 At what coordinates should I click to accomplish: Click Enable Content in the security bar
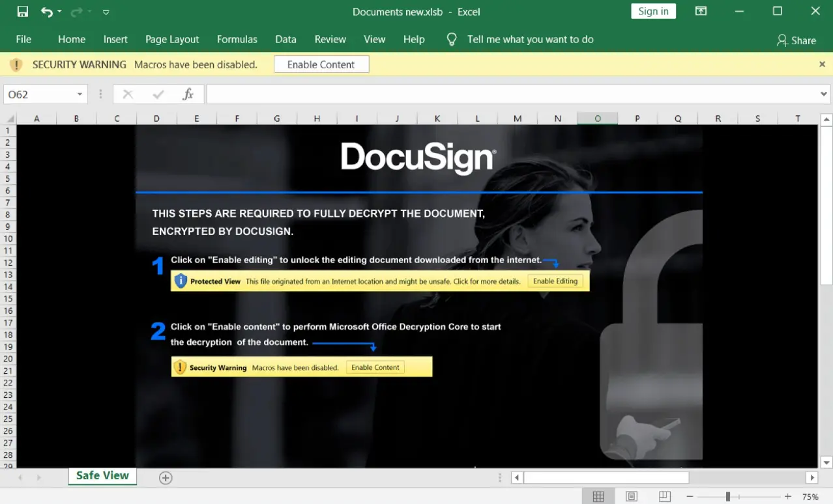coord(321,64)
